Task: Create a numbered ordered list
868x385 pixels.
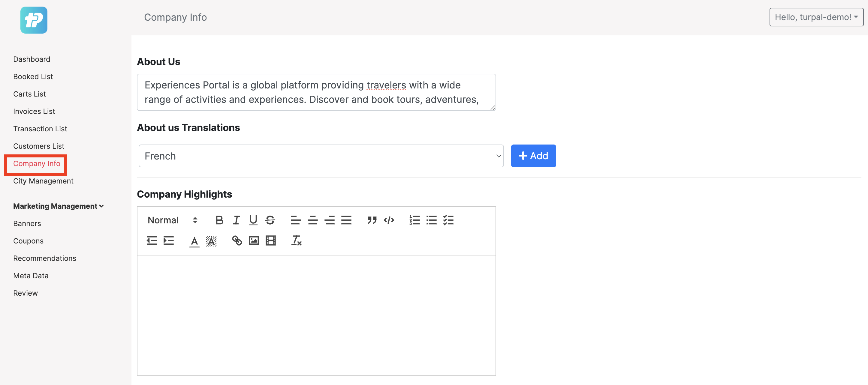Action: 414,220
